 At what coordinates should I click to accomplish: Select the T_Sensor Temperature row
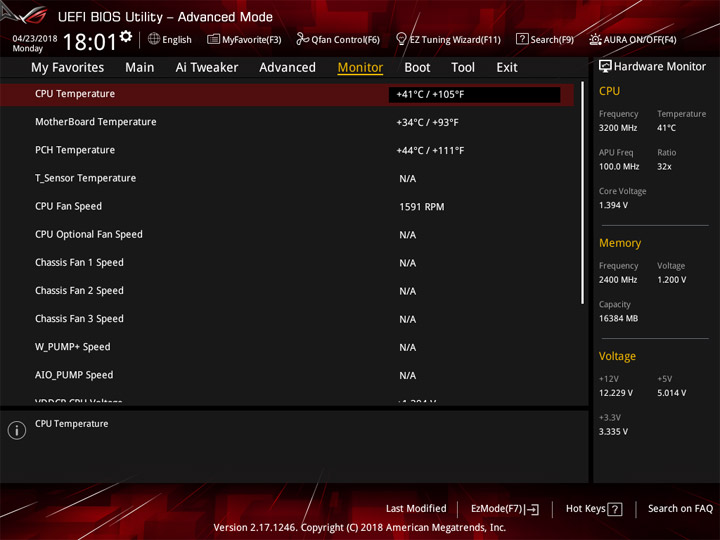[287, 178]
